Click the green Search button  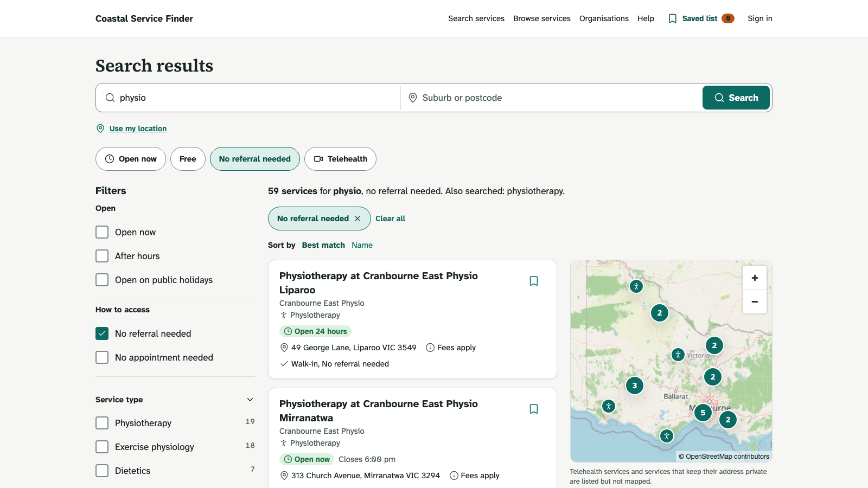pyautogui.click(x=736, y=98)
